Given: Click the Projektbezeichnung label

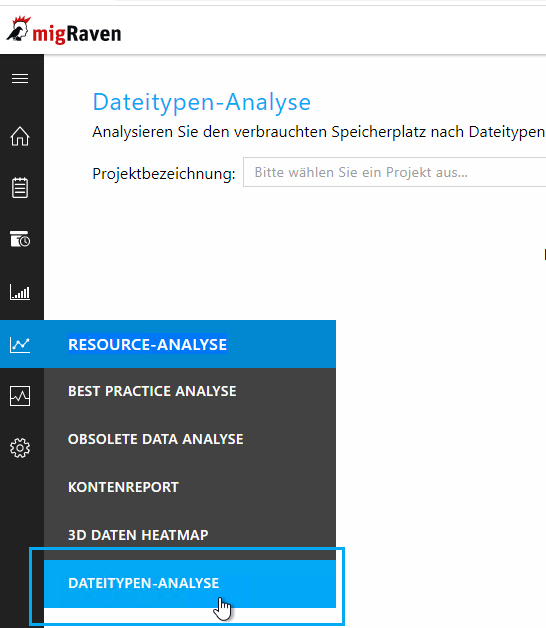Looking at the screenshot, I should [x=163, y=174].
